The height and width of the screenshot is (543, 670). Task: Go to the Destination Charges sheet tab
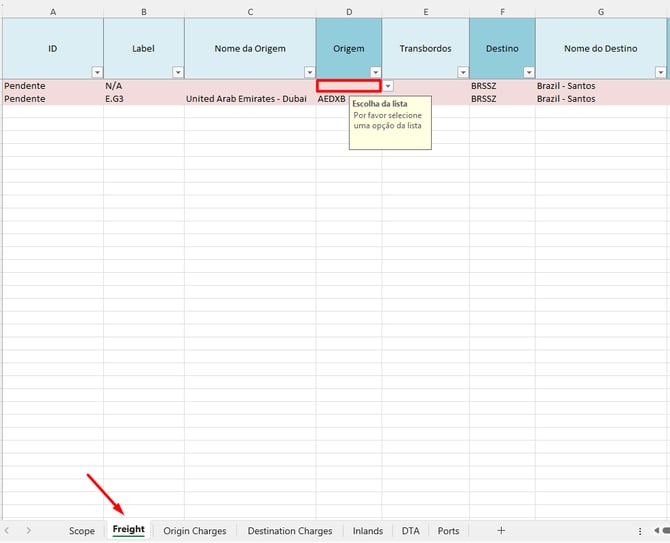pos(290,530)
